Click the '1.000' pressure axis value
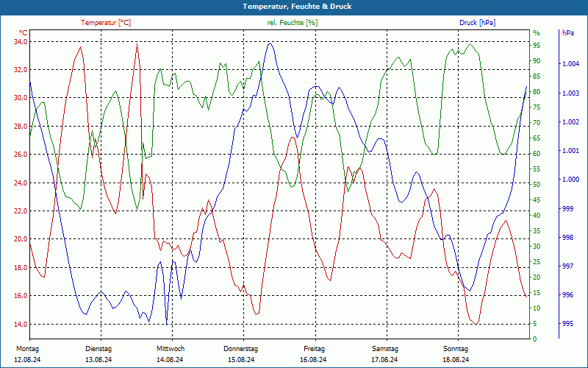This screenshot has width=588, height=368. pos(571,180)
